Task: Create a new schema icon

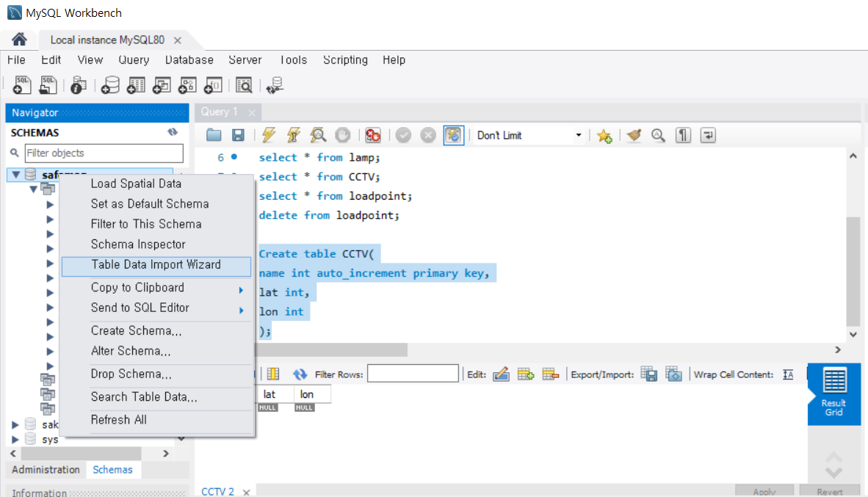Action: coord(110,85)
